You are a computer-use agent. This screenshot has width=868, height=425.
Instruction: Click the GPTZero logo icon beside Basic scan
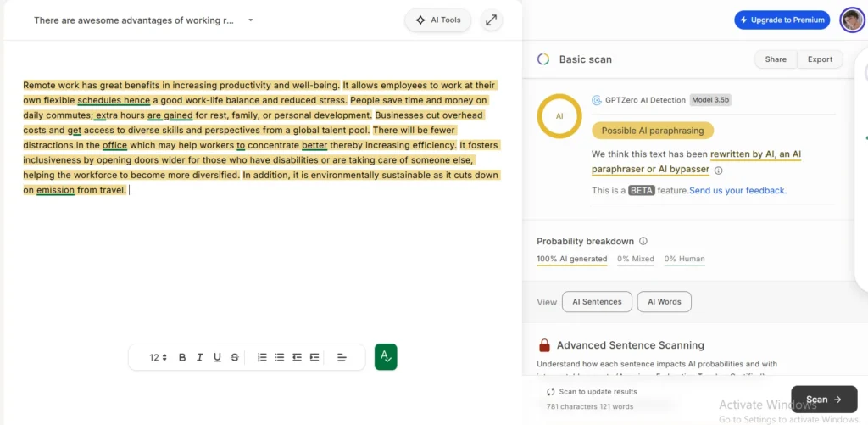[543, 59]
